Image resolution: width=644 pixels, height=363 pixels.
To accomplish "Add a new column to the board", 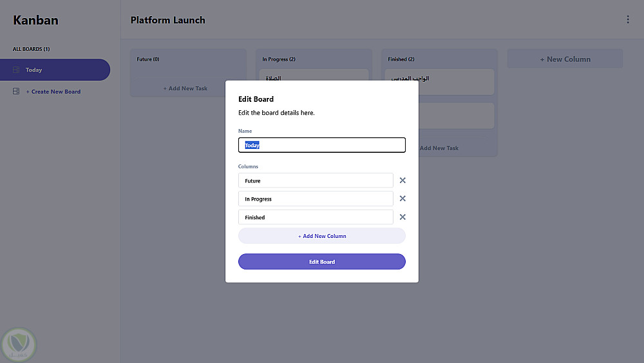I will 565,59.
